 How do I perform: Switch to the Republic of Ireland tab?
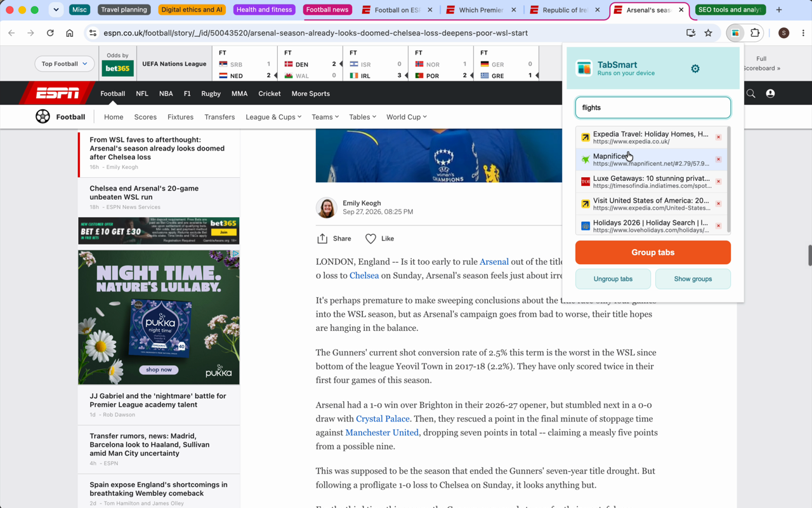pos(565,10)
